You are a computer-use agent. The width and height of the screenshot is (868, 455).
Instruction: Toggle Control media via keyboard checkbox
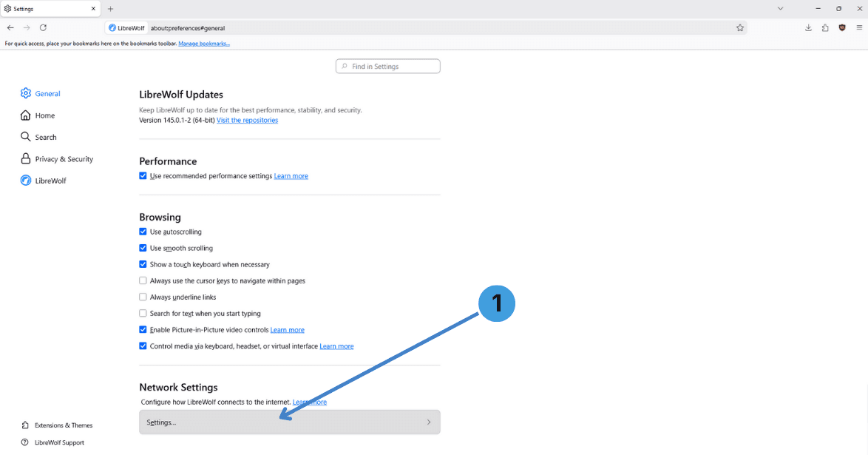tap(143, 346)
